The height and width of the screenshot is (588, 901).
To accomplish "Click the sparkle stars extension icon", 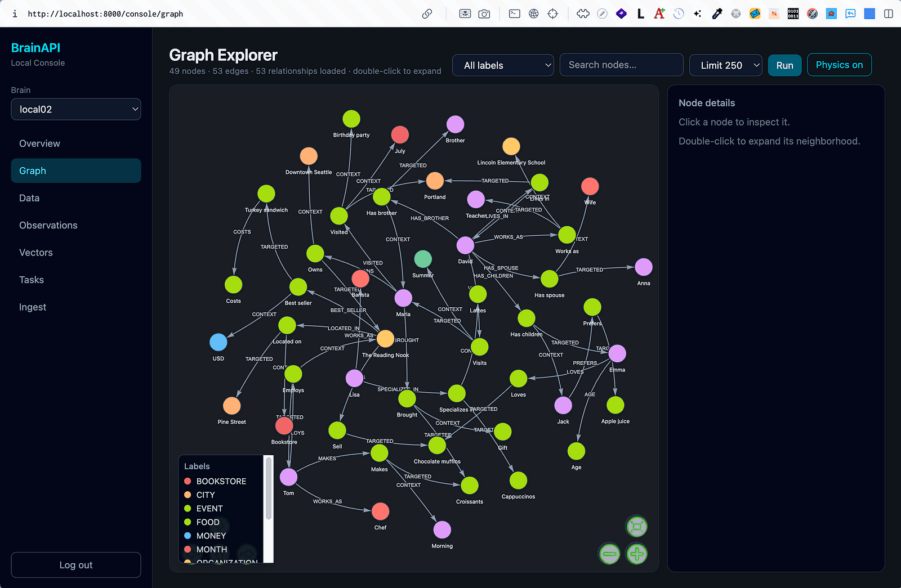I will coord(698,14).
